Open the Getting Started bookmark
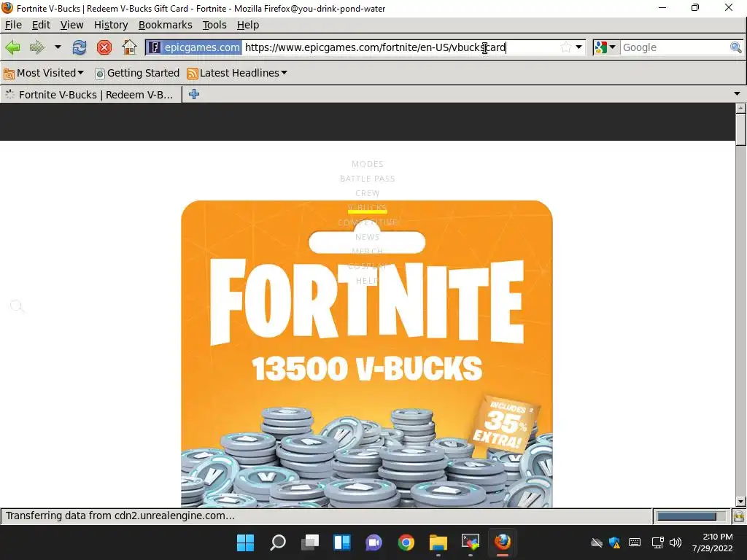This screenshot has width=747, height=560. pos(137,73)
